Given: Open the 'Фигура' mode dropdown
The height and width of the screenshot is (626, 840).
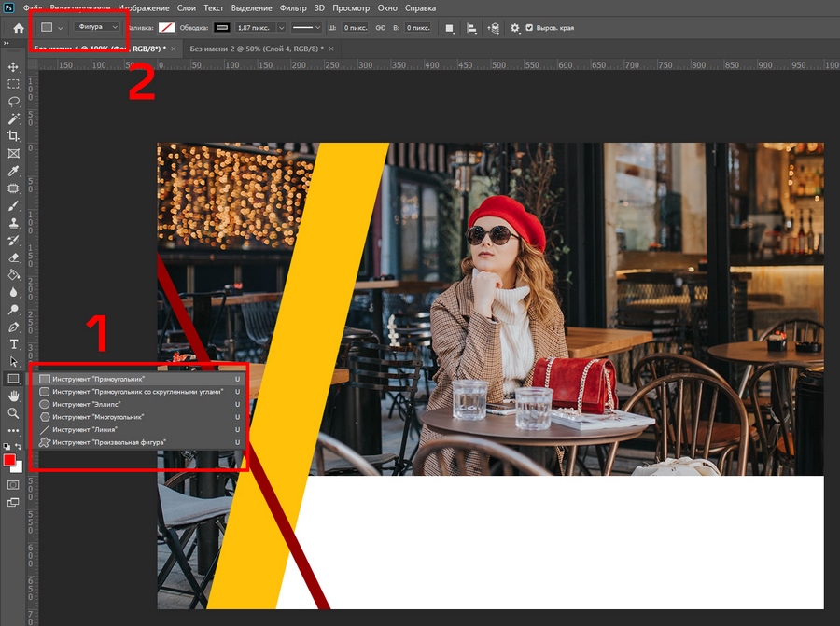Looking at the screenshot, I should pos(97,27).
